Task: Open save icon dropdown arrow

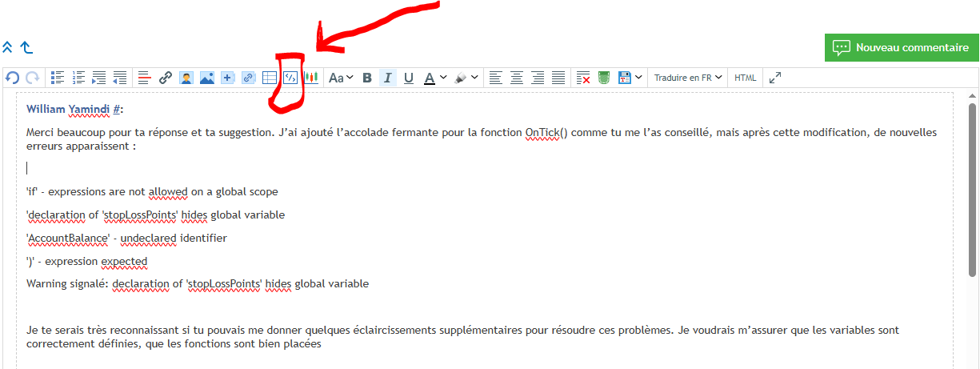Action: pos(638,78)
